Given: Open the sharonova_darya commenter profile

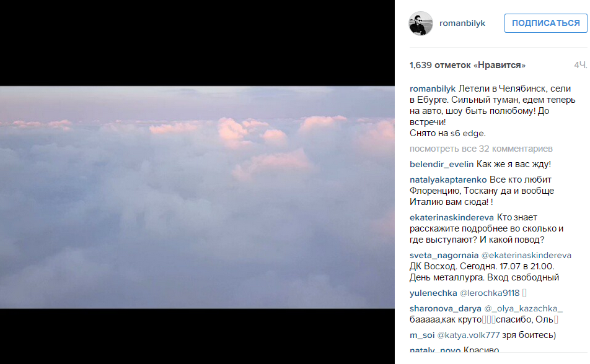Looking at the screenshot, I should click(445, 309).
